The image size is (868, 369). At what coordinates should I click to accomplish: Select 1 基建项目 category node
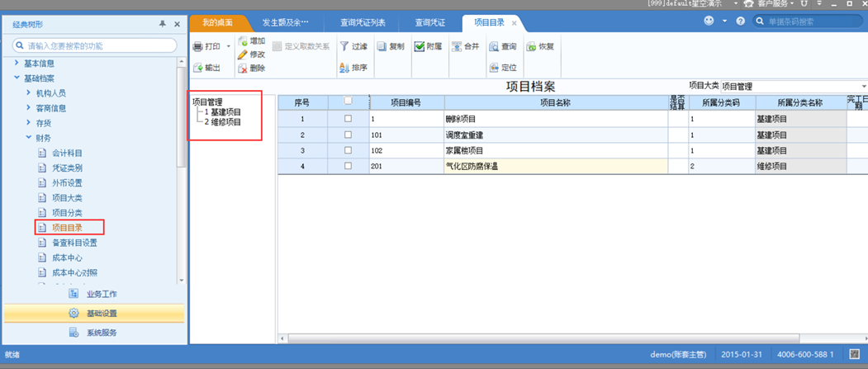click(222, 111)
